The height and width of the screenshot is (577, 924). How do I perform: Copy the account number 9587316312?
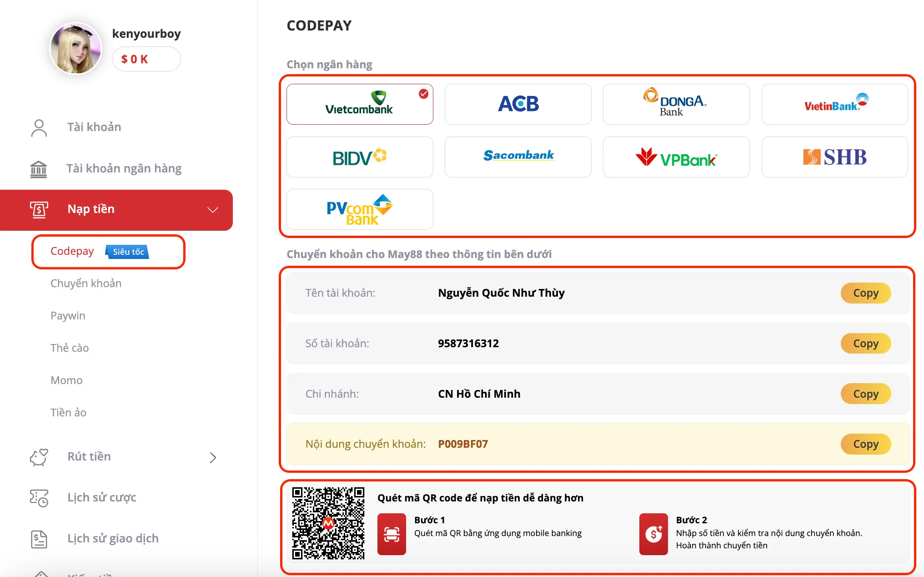point(865,344)
